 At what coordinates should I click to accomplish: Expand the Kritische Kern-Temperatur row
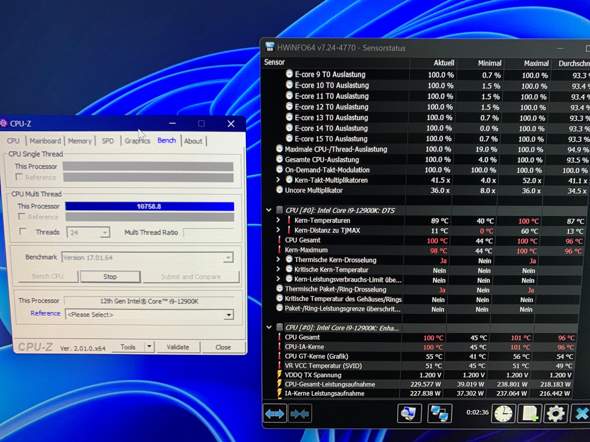pyautogui.click(x=278, y=269)
